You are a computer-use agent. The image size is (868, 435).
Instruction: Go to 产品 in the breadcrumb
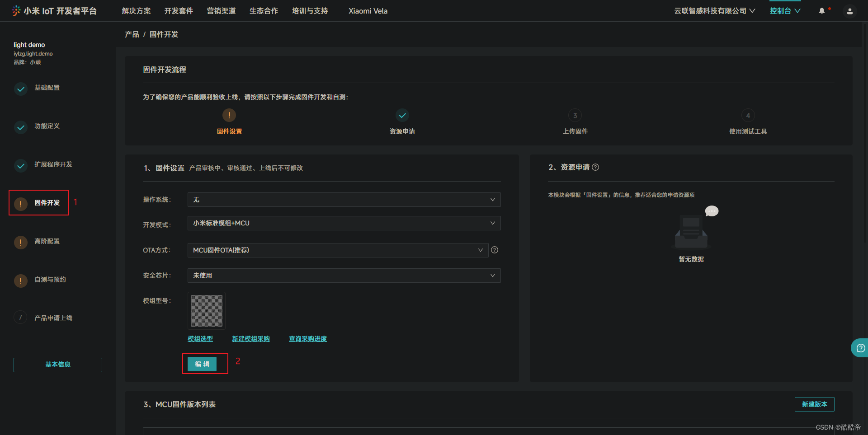point(132,34)
